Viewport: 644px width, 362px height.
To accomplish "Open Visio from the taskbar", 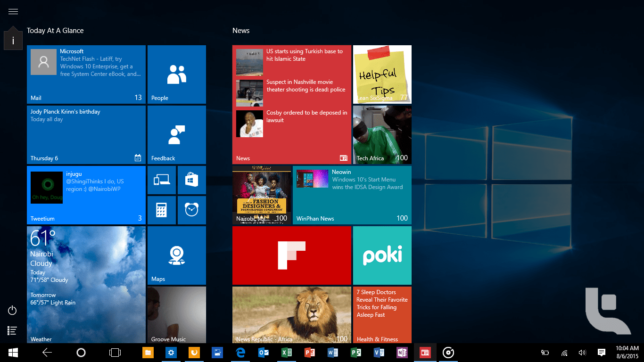I will (379, 353).
